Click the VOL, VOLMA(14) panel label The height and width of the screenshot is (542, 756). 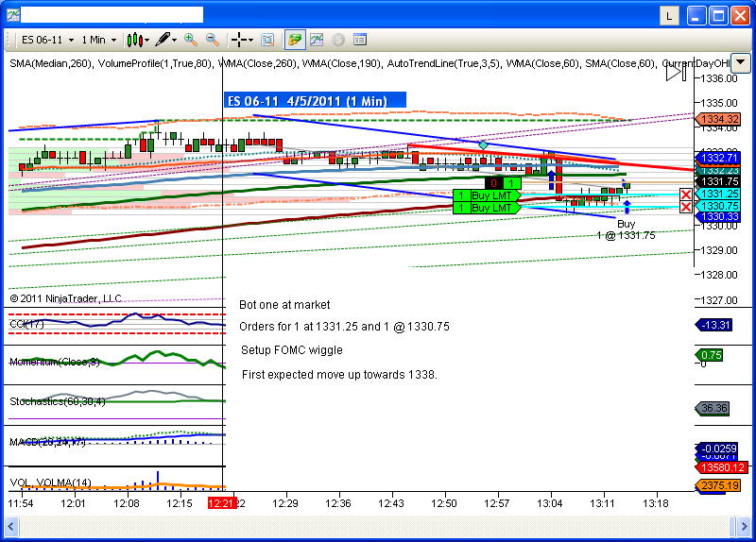click(51, 483)
